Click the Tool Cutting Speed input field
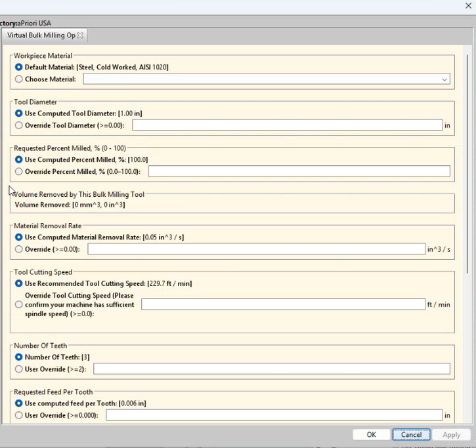The width and height of the screenshot is (476, 448). click(283, 304)
